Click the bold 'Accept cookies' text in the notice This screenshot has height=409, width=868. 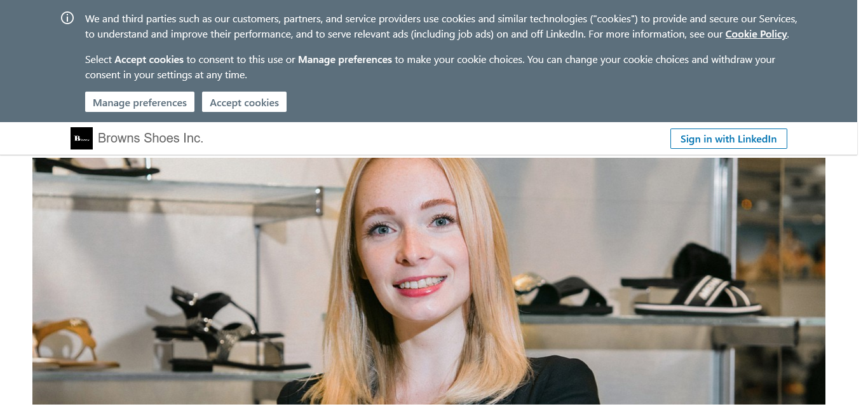click(x=149, y=60)
